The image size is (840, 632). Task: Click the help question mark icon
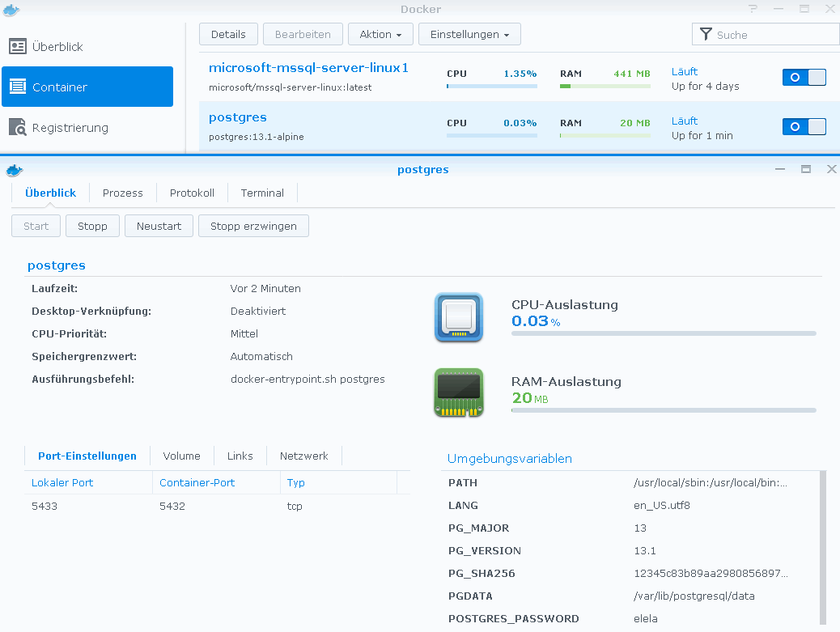click(753, 9)
